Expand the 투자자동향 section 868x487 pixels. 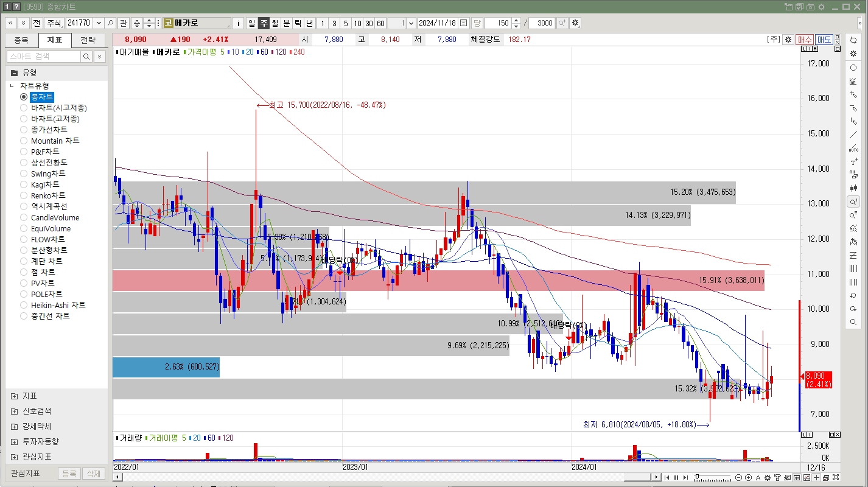[x=15, y=441]
